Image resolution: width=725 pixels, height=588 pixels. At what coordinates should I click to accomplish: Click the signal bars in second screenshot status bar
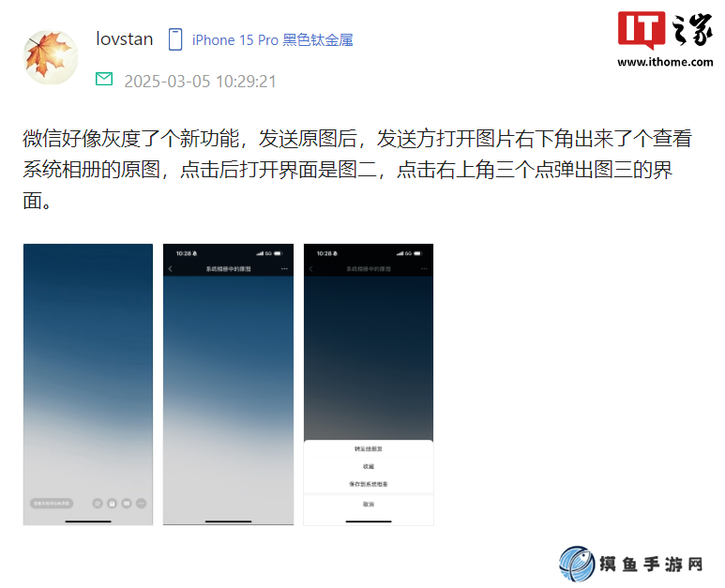pyautogui.click(x=260, y=253)
